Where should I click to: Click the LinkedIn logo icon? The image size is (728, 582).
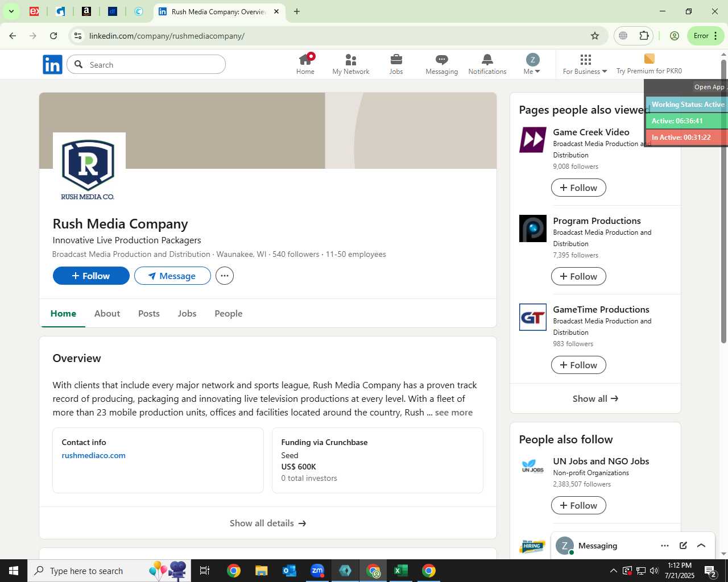(52, 65)
